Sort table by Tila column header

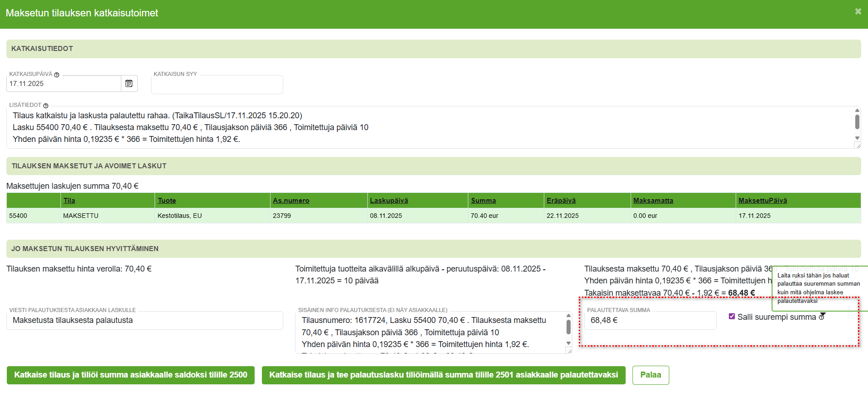coord(69,201)
